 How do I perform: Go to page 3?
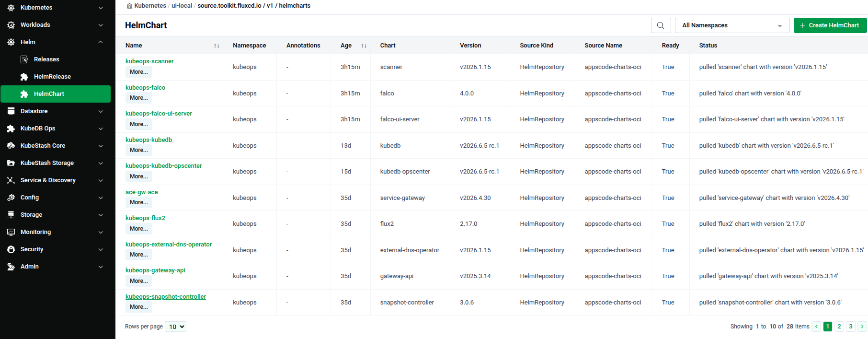pos(851,327)
